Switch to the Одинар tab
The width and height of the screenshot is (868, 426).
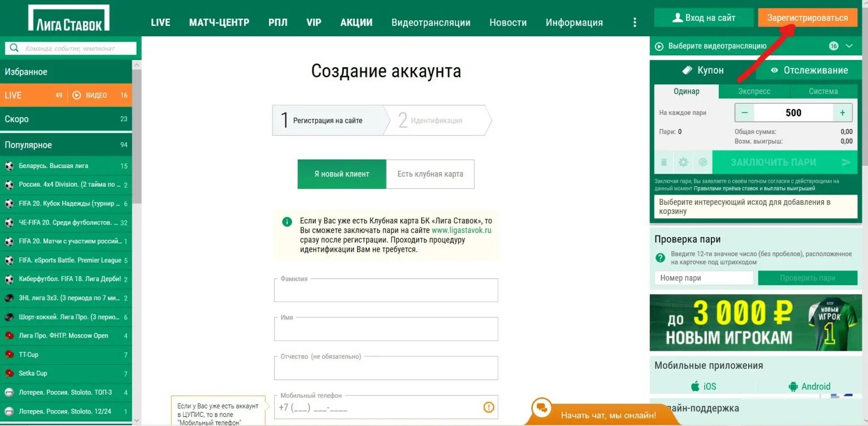click(687, 91)
